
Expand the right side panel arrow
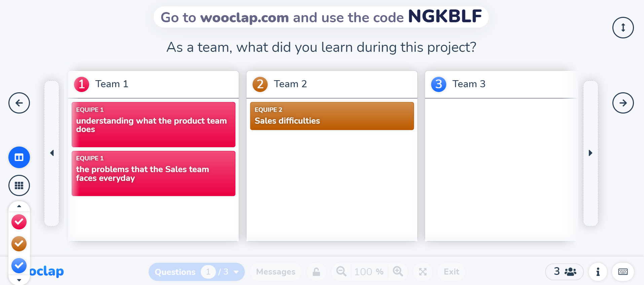(x=591, y=153)
